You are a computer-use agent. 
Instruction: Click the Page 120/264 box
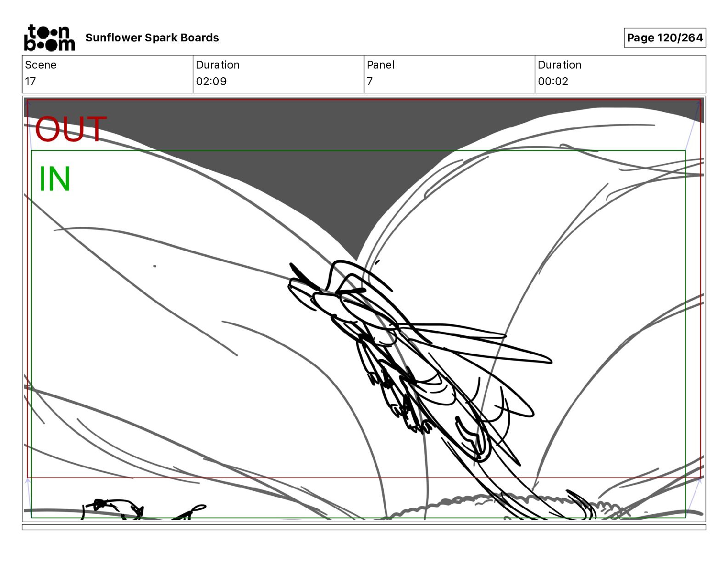[665, 38]
